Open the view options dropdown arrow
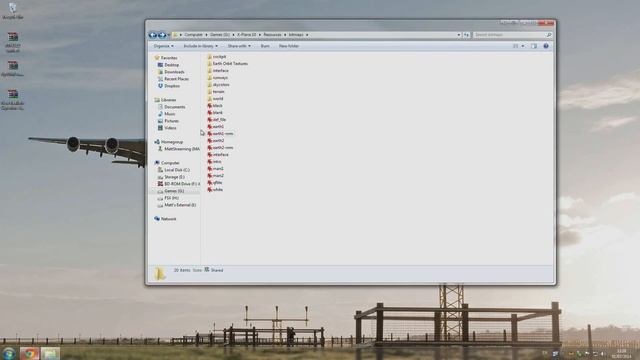This screenshot has height=360, width=640. 523,46
